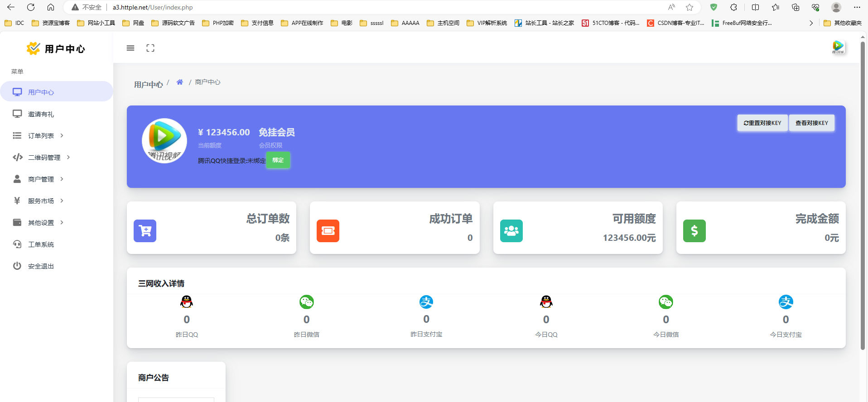Open the IDC bookmark folder

click(x=14, y=23)
